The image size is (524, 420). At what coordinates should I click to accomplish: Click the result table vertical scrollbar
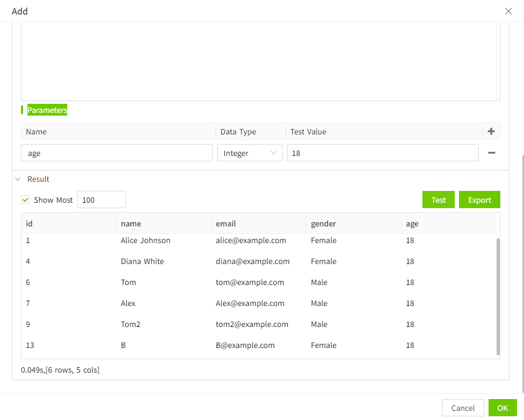click(x=498, y=296)
